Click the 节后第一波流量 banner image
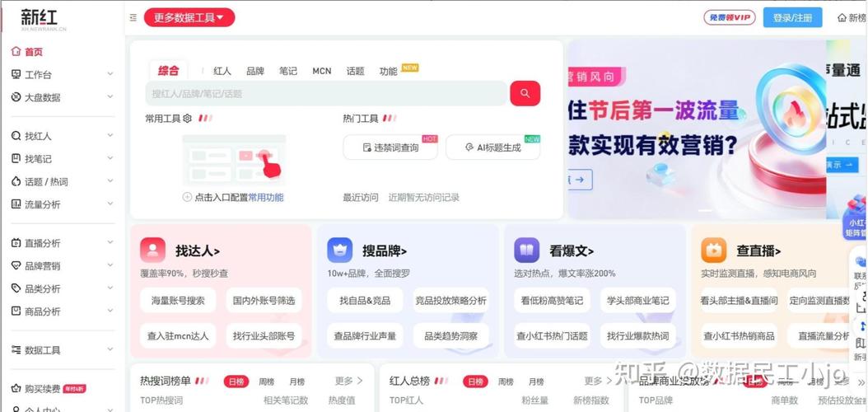The width and height of the screenshot is (868, 412). pos(697,129)
